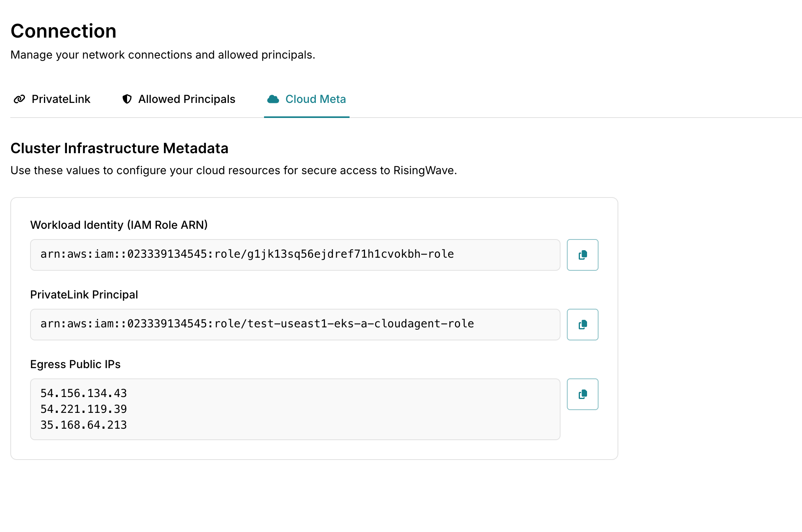
Task: Copy the PrivateLink Principal ARN
Action: coord(582,325)
